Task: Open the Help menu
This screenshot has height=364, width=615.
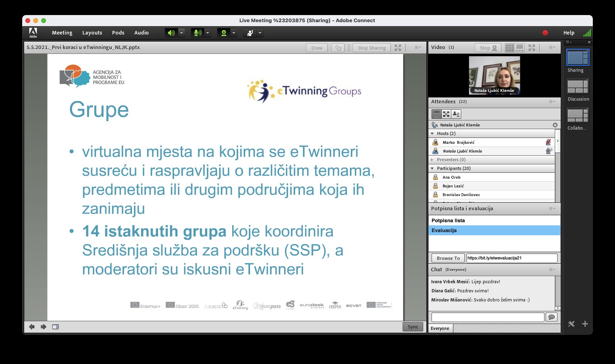Action: point(569,33)
